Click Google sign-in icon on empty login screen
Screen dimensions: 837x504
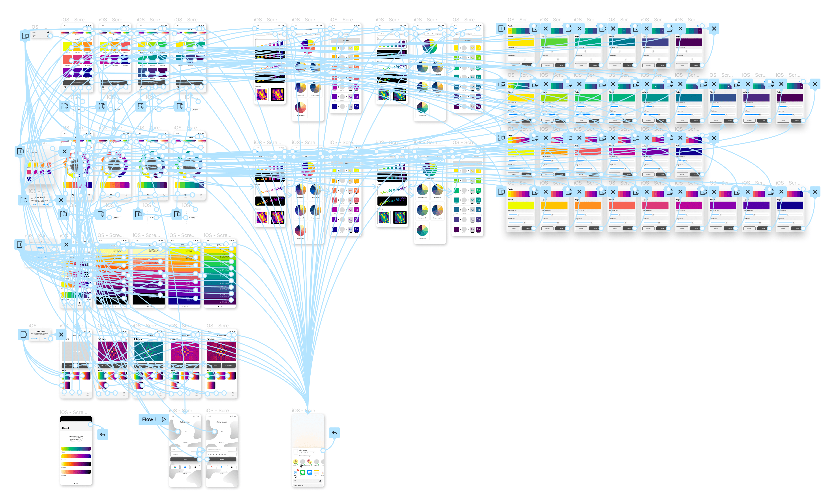(x=175, y=467)
